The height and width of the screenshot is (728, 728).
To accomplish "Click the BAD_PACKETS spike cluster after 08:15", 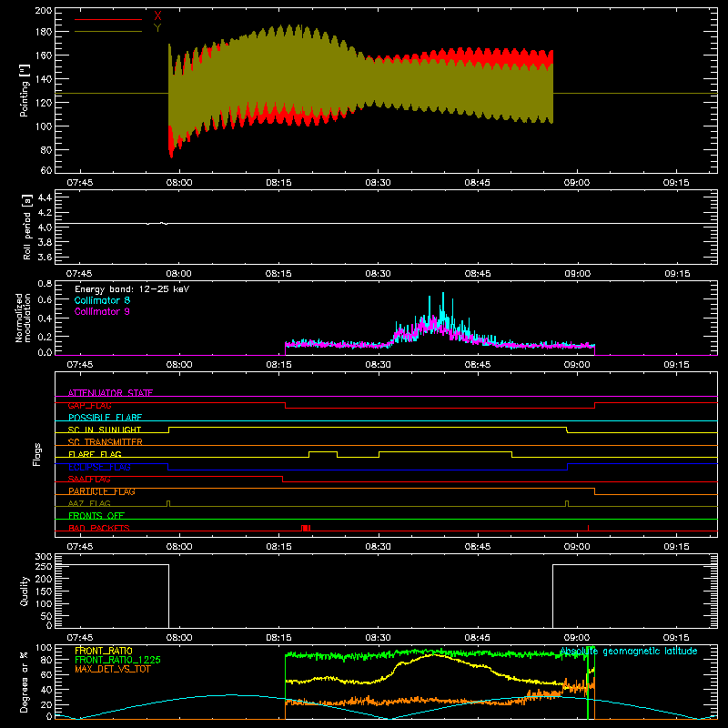I will point(306,528).
